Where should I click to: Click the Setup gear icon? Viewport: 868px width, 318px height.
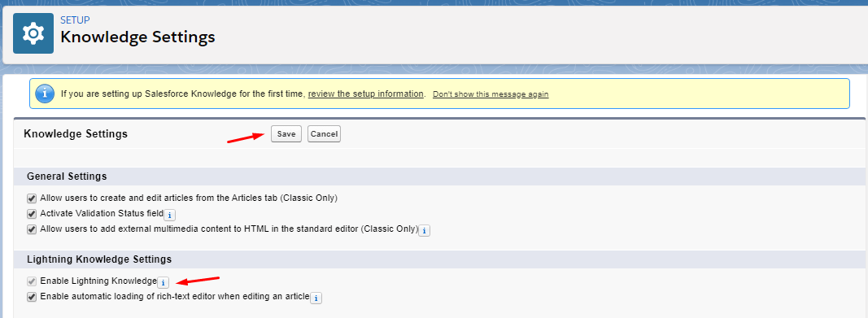point(33,33)
